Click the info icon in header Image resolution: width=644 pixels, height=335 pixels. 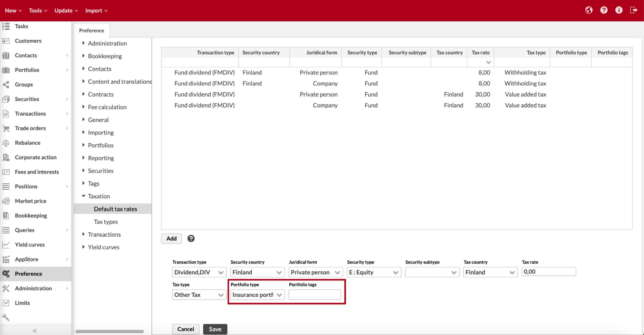point(619,10)
